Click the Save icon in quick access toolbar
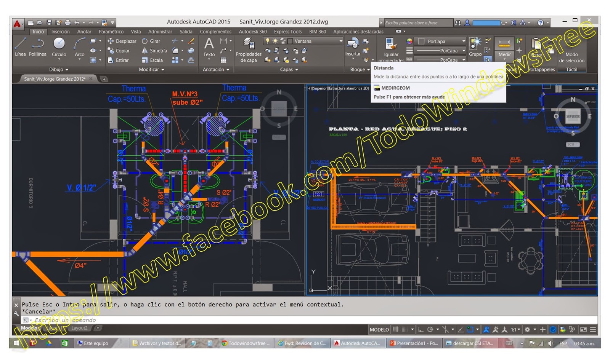Image resolution: width=610 pixels, height=364 pixels. tap(49, 23)
